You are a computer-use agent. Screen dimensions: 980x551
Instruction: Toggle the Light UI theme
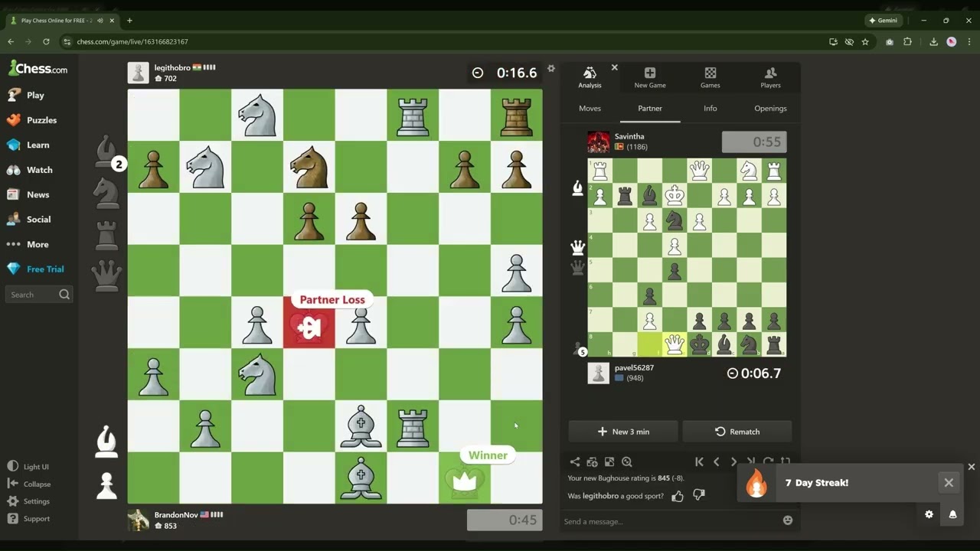tap(29, 467)
